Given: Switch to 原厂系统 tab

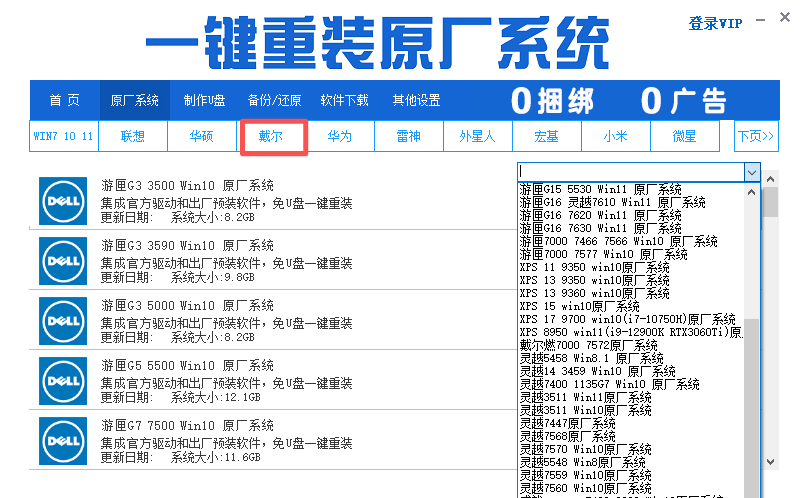Looking at the screenshot, I should click(x=134, y=100).
